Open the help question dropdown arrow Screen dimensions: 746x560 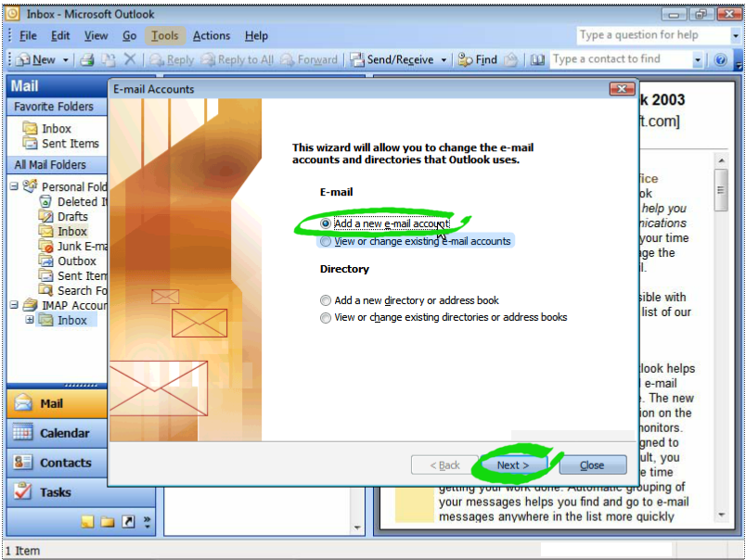point(736,35)
